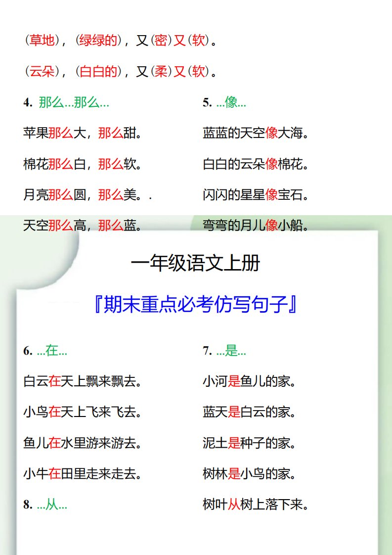Viewport: 392px width, 555px height.
Task: Click the top line beginning with (草地)
Action: [120, 41]
